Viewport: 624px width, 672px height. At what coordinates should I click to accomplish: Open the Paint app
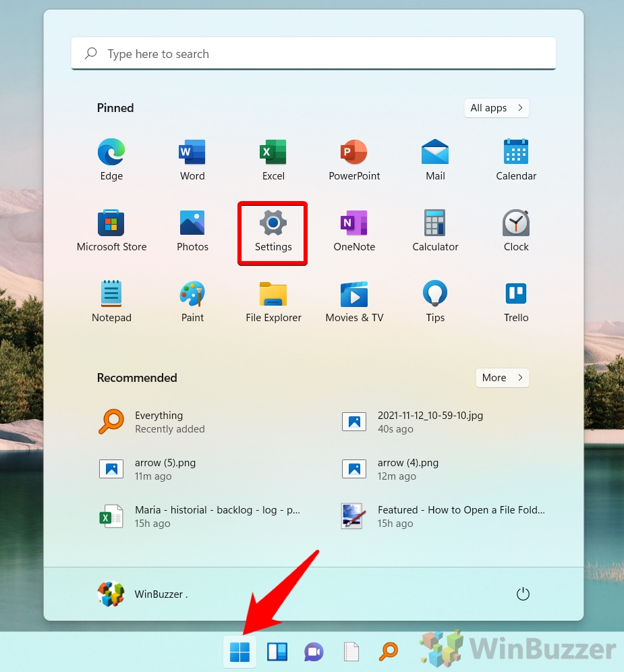tap(192, 302)
